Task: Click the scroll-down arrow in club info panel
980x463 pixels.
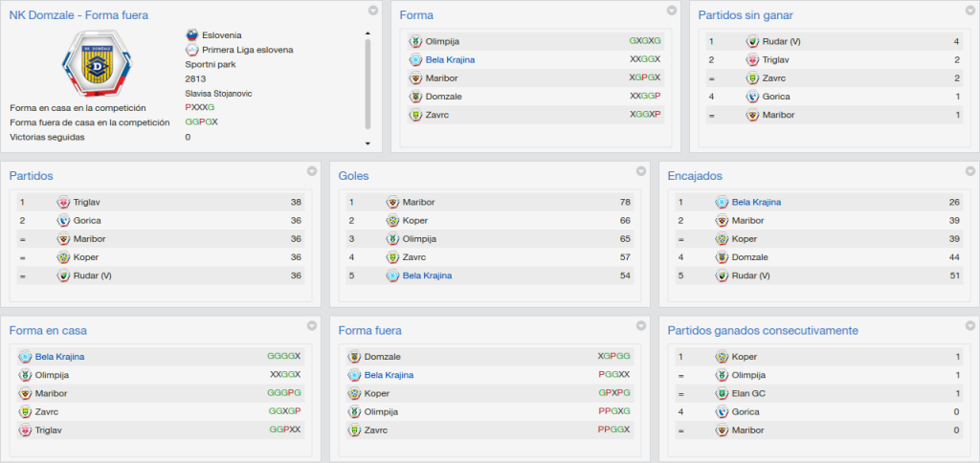Action: 367,143
